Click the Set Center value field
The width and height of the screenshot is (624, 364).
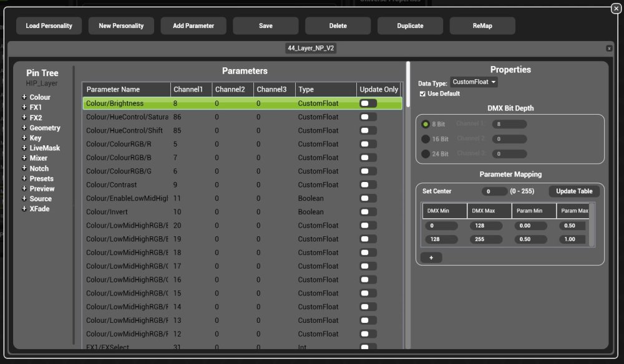click(x=494, y=191)
